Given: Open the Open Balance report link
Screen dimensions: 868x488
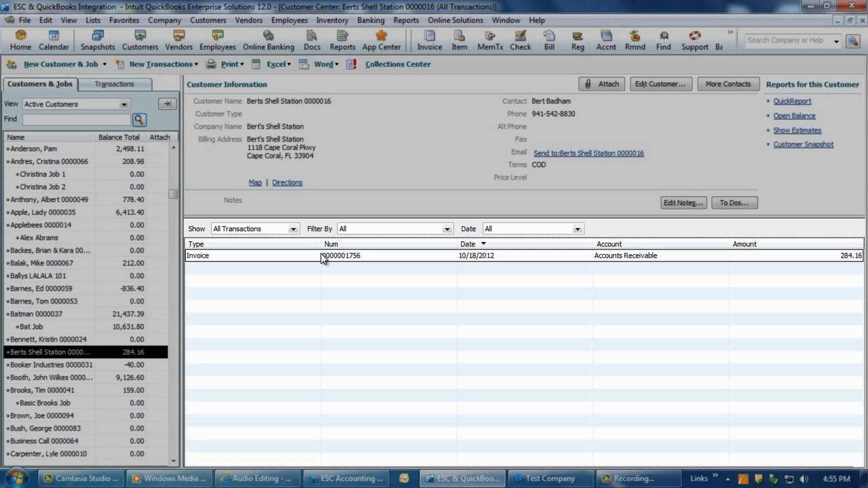Looking at the screenshot, I should (x=794, y=116).
